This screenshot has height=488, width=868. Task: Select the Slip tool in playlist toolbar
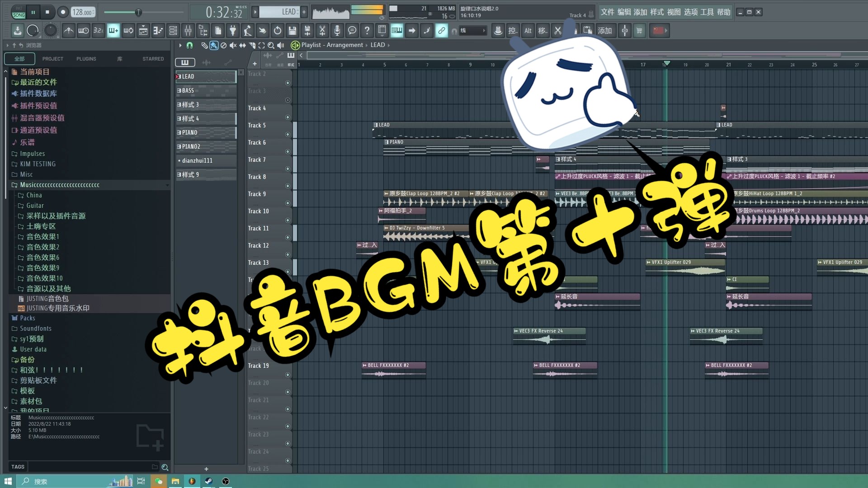click(x=242, y=45)
